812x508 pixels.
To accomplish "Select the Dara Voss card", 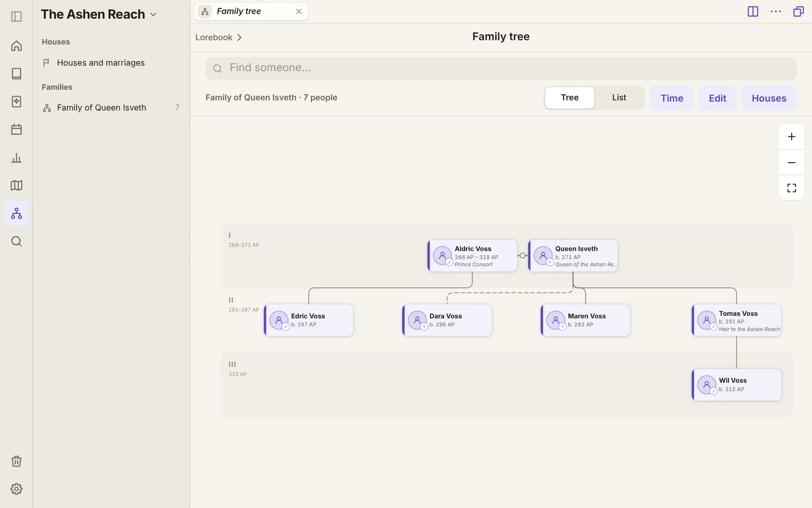I will pyautogui.click(x=447, y=320).
